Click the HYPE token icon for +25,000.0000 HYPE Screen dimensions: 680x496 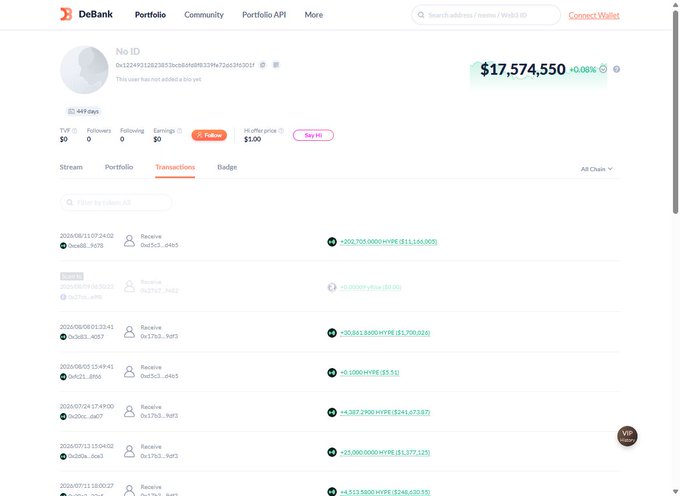(x=332, y=452)
